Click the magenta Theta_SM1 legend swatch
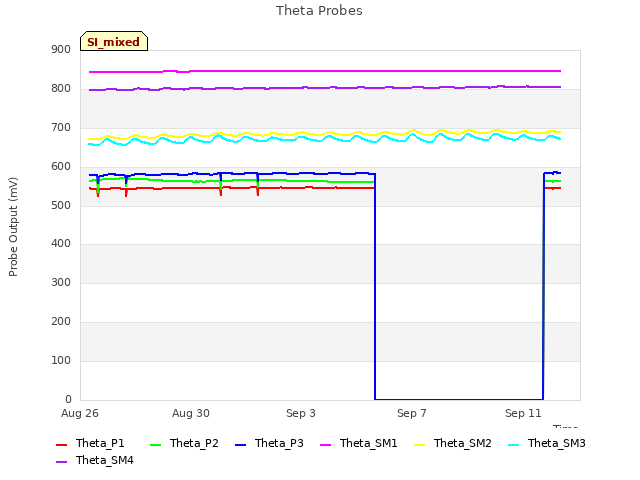 coord(326,444)
